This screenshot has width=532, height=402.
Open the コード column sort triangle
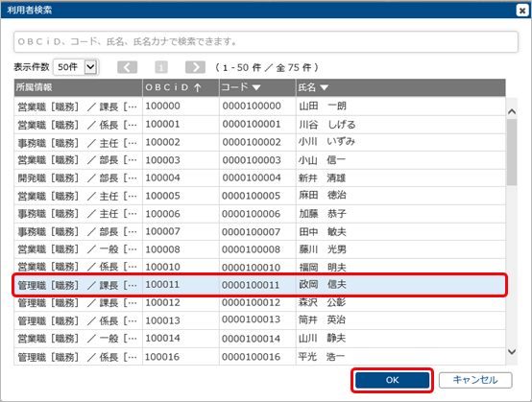coord(256,88)
